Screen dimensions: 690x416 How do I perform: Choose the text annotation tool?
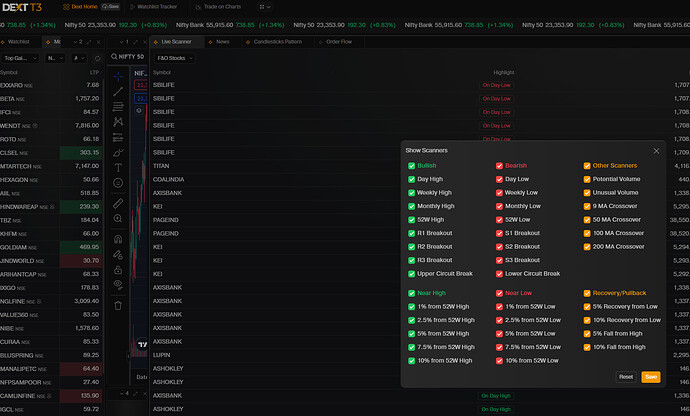(118, 168)
